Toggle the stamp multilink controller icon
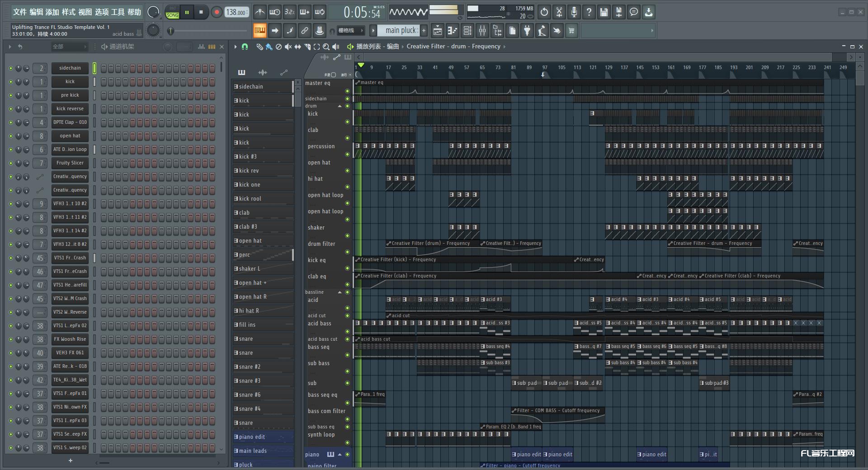The width and height of the screenshot is (868, 470). coord(320,31)
